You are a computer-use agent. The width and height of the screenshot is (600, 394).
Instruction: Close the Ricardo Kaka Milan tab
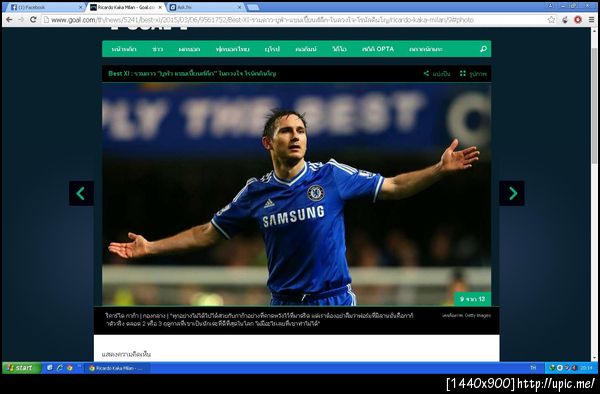click(x=160, y=7)
